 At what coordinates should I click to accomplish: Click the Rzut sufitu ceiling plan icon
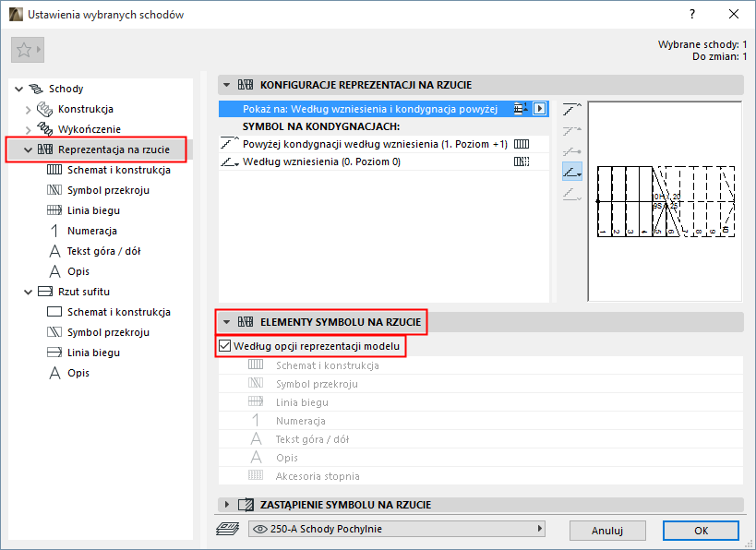tap(45, 291)
